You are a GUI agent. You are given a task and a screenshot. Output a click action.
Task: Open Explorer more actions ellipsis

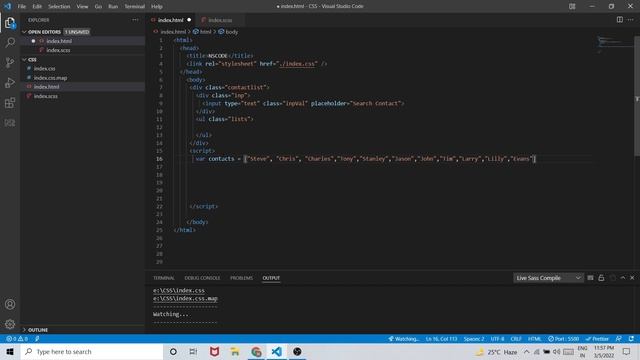click(135, 20)
